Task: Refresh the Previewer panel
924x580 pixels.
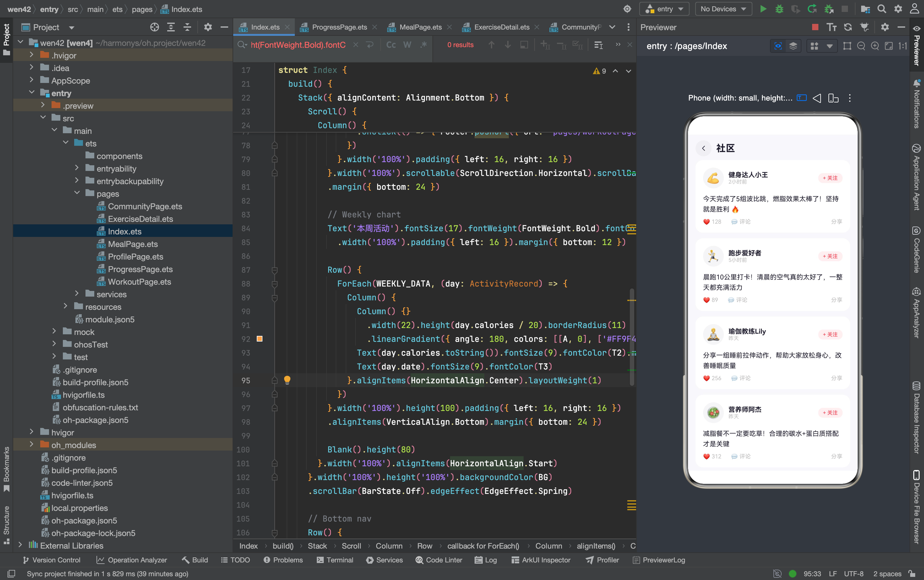Action: coord(848,27)
